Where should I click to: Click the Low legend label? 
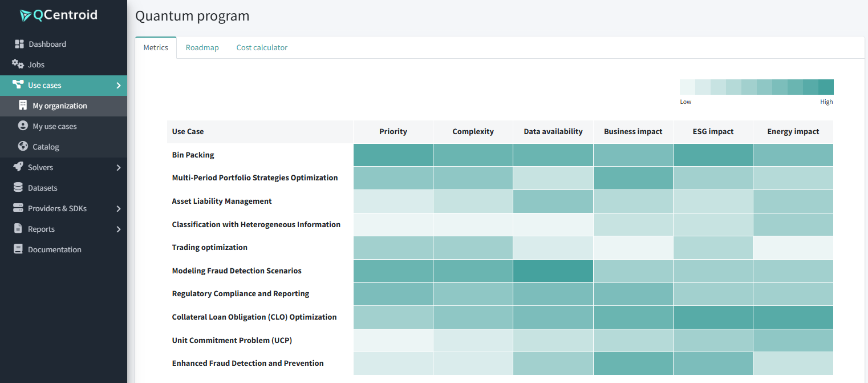[x=686, y=102]
